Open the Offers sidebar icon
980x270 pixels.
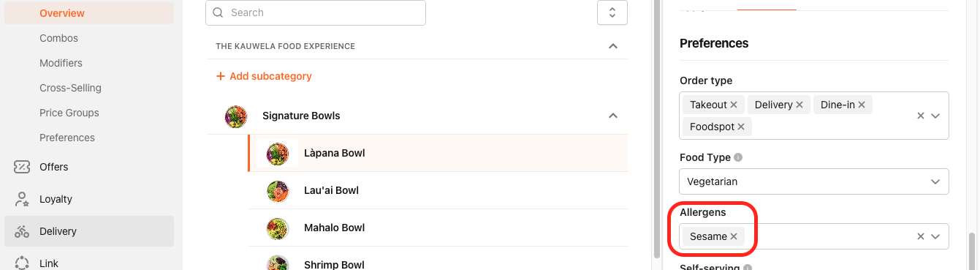(22, 167)
